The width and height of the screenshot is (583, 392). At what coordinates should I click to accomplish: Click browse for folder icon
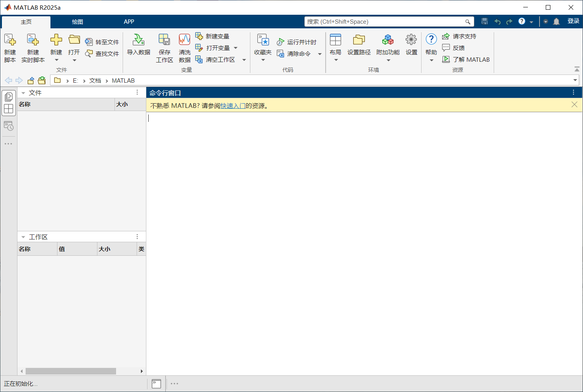(x=42, y=80)
